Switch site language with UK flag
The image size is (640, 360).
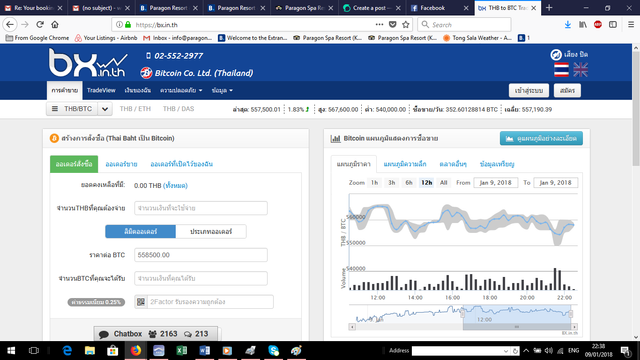pyautogui.click(x=580, y=70)
